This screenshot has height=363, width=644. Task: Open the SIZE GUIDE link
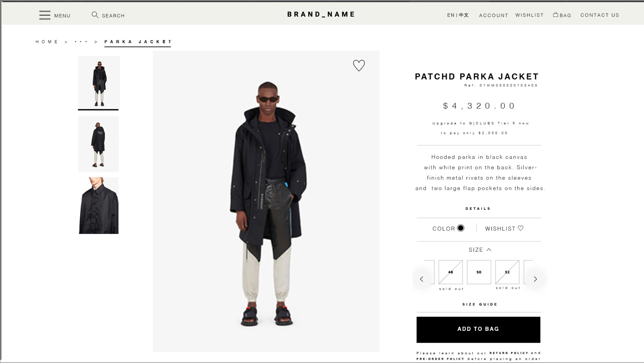(x=480, y=304)
